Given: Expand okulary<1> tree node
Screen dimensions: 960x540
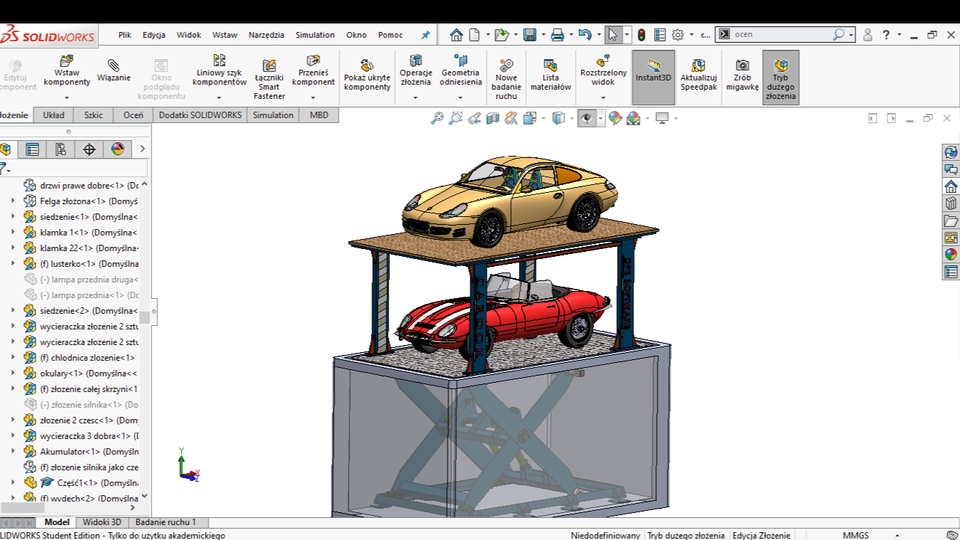Looking at the screenshot, I should (13, 373).
